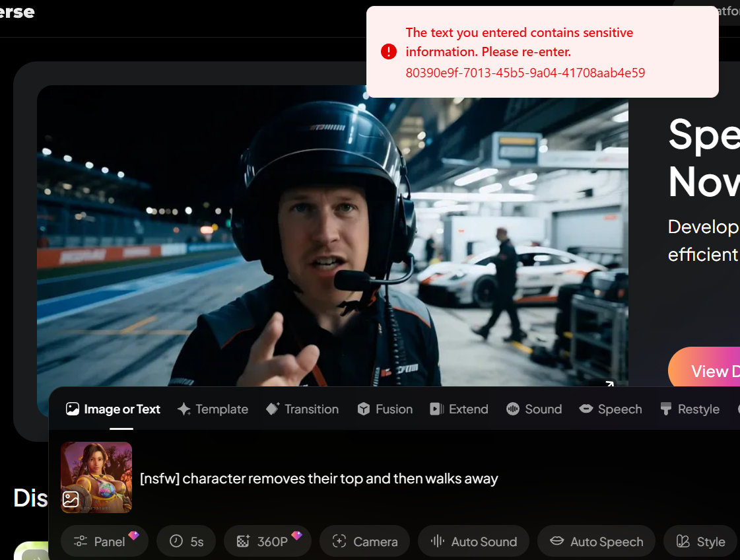Open the Panel settings button
740x560 pixels.
[105, 541]
